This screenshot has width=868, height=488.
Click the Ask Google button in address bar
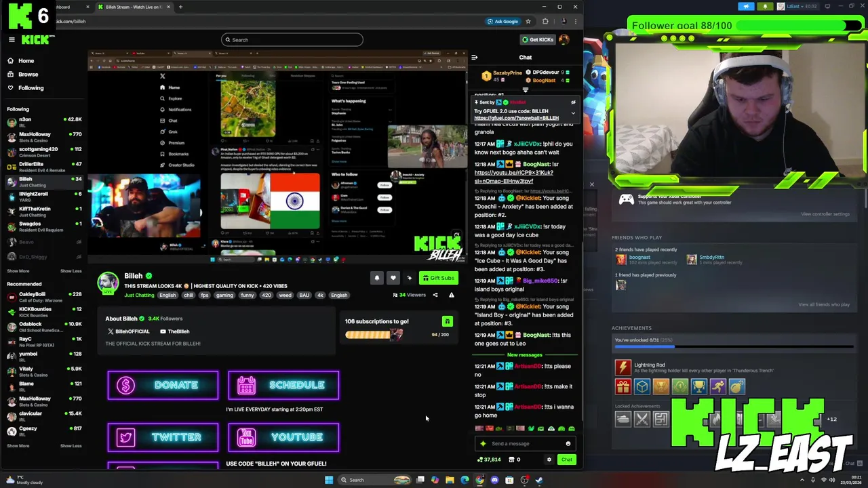point(502,22)
